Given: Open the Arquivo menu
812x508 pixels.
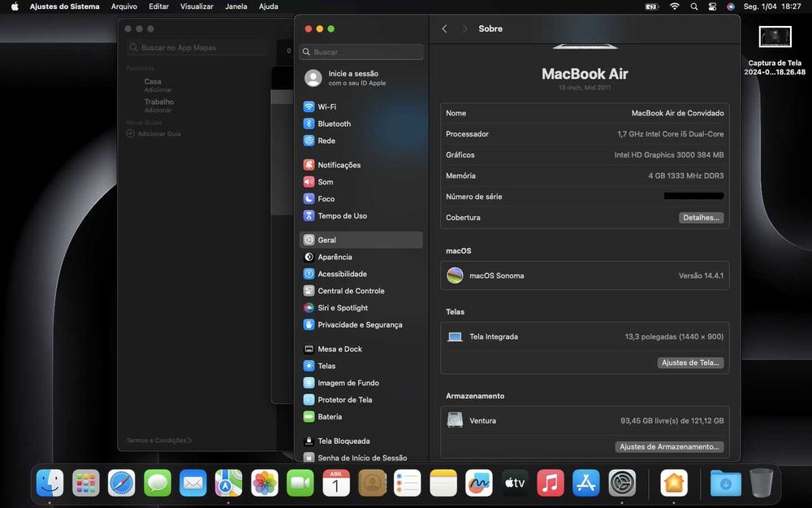Looking at the screenshot, I should [x=124, y=7].
